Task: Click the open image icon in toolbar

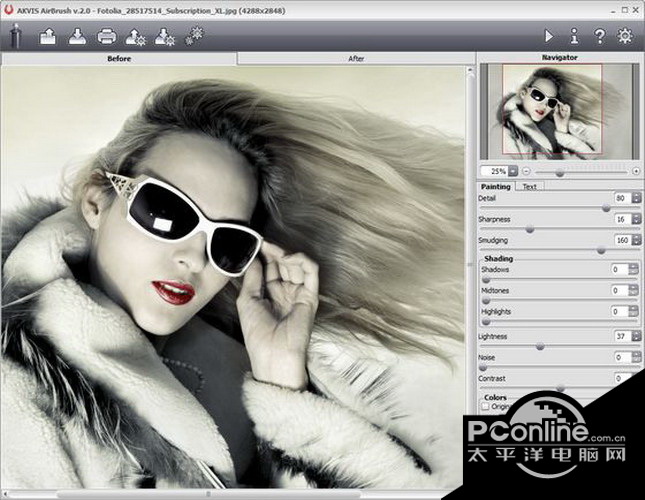Action: pos(48,37)
